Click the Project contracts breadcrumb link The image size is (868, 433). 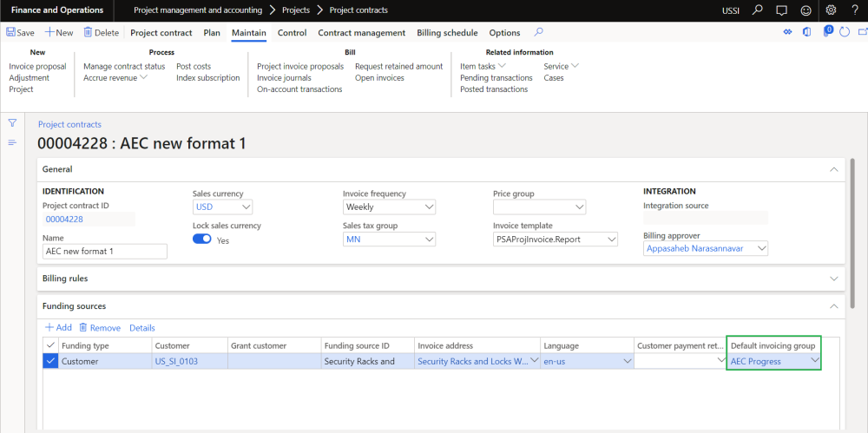click(69, 124)
